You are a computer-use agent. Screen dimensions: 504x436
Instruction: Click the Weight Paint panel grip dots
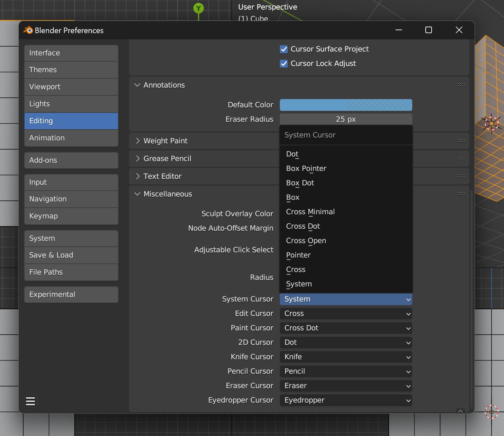tap(461, 141)
